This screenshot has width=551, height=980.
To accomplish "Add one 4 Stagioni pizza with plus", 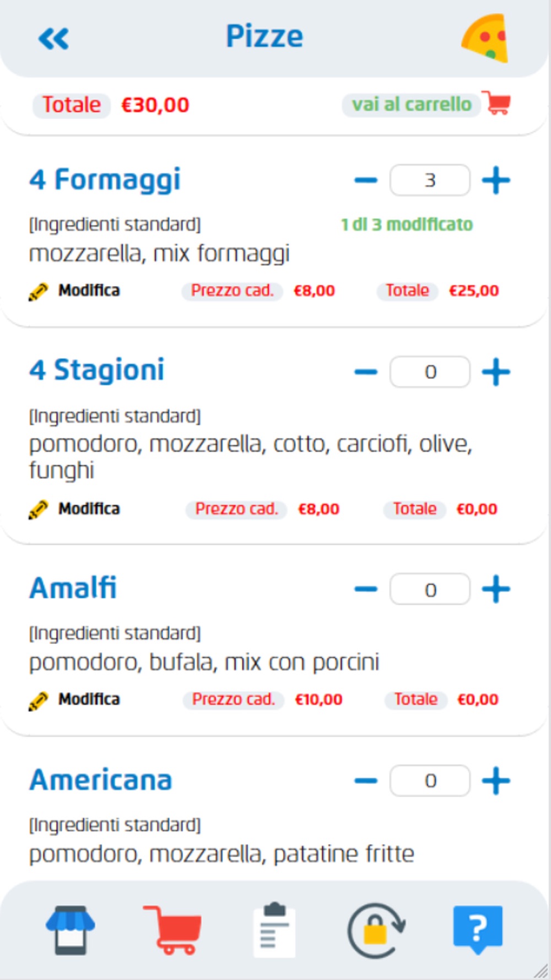I will click(x=496, y=372).
